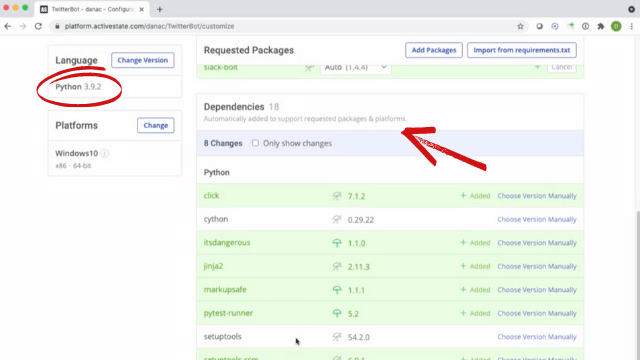The height and width of the screenshot is (360, 640).
Task: Click the lock icon in address bar
Action: 57,26
